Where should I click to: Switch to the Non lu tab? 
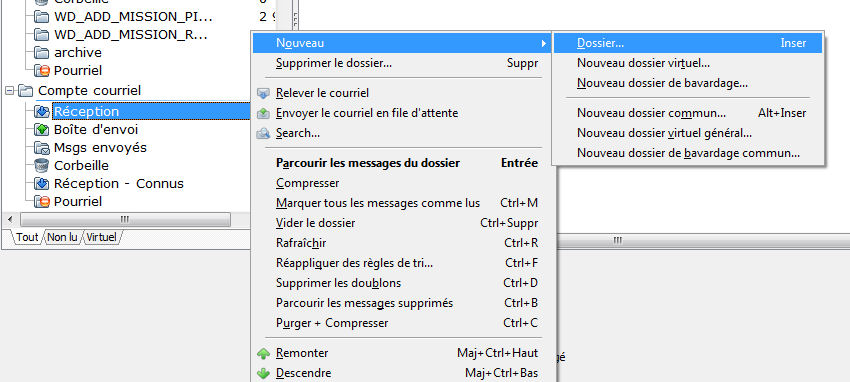(62, 237)
